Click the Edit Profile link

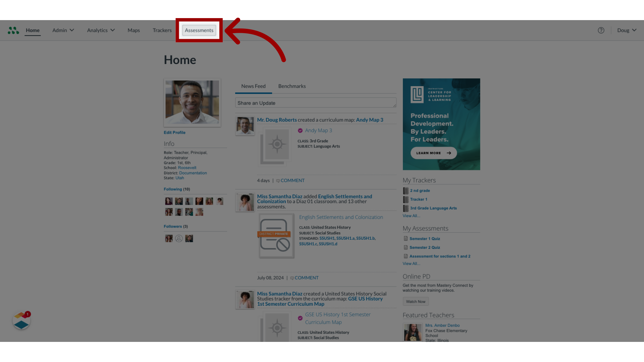[174, 132]
